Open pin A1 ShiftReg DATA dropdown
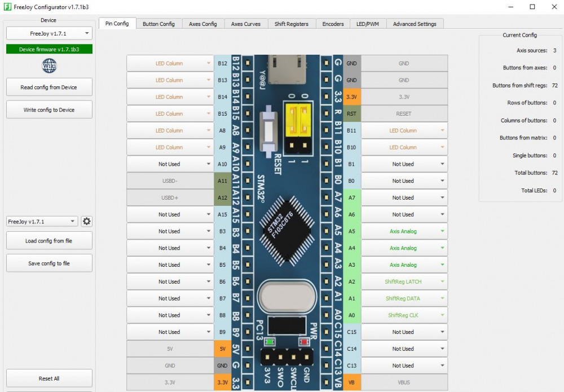The height and width of the screenshot is (392, 564). (404, 298)
